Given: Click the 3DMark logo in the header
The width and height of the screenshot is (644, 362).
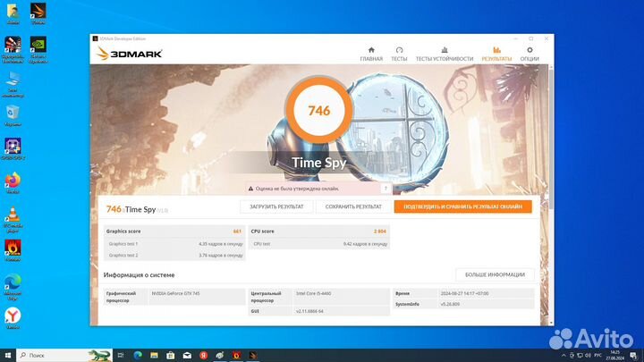Looking at the screenshot, I should click(124, 53).
